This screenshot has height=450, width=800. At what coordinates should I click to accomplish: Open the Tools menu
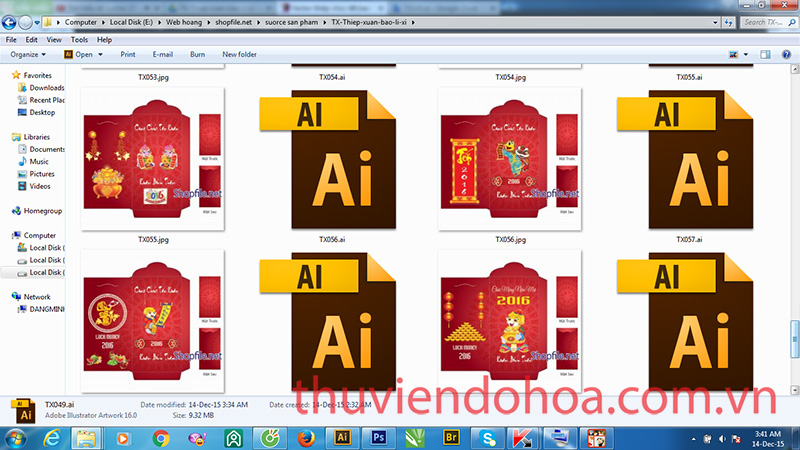tap(79, 40)
